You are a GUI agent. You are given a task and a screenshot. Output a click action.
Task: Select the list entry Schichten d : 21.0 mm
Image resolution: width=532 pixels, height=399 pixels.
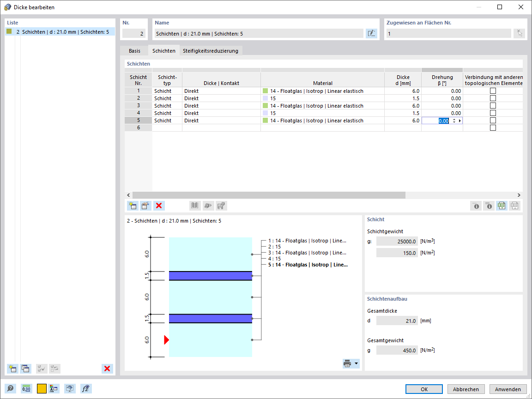pos(60,32)
